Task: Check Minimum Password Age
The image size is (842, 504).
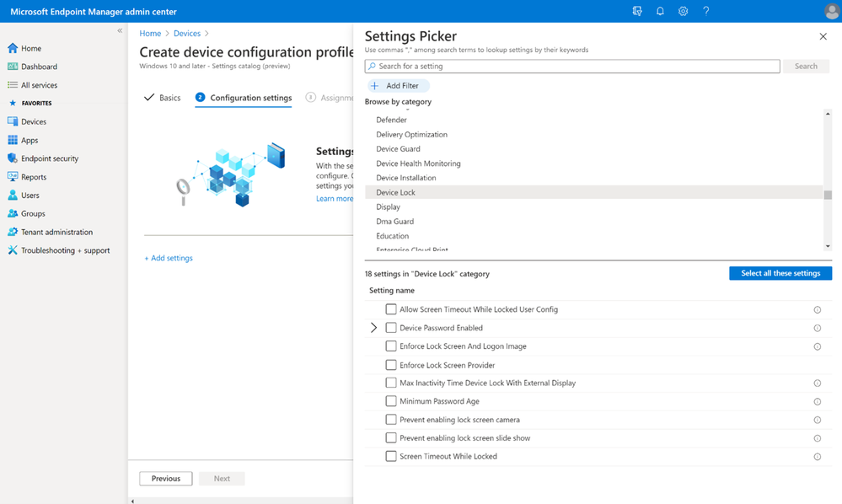Action: click(x=391, y=401)
